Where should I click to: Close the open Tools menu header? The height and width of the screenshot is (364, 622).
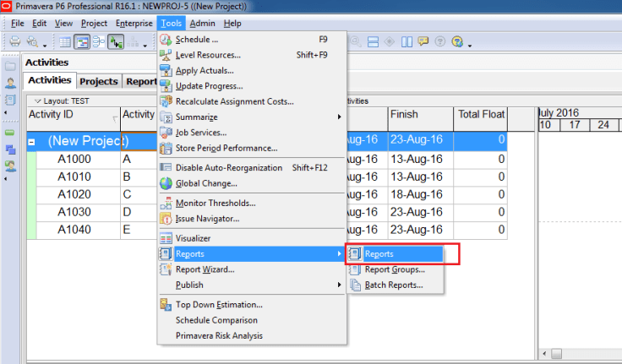pyautogui.click(x=171, y=24)
